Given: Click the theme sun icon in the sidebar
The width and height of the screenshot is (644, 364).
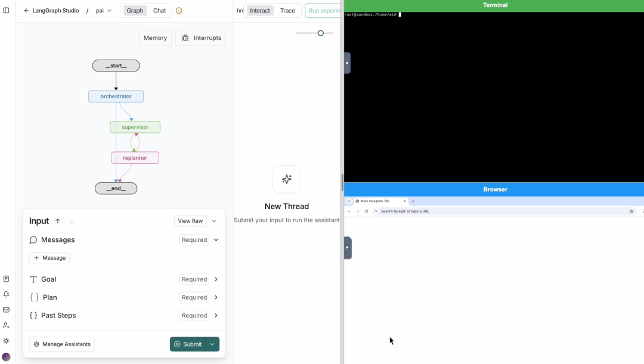Looking at the screenshot, I should click(x=6, y=341).
